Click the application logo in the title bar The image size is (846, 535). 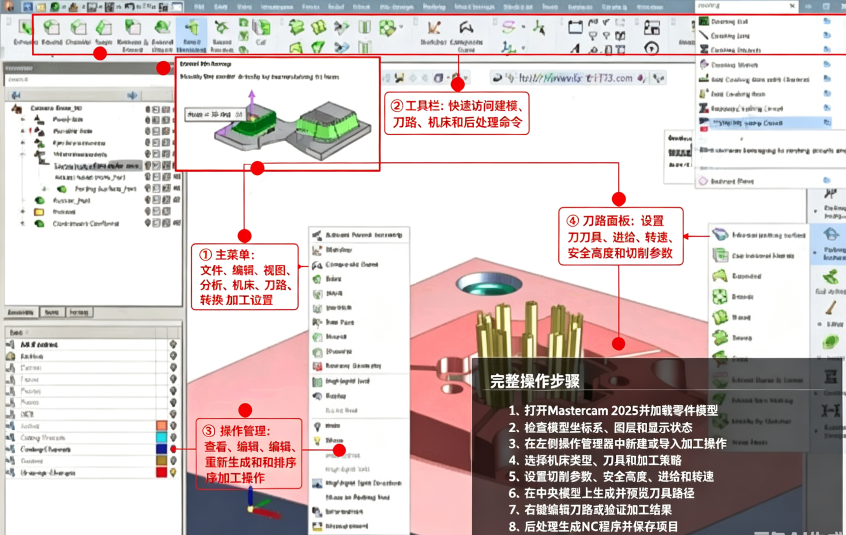point(9,6)
